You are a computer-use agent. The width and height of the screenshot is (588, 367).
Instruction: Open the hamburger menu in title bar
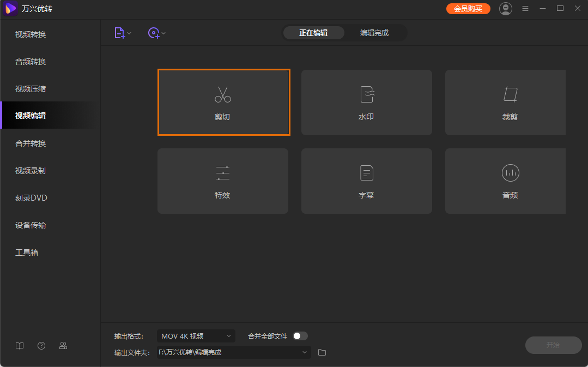point(525,9)
